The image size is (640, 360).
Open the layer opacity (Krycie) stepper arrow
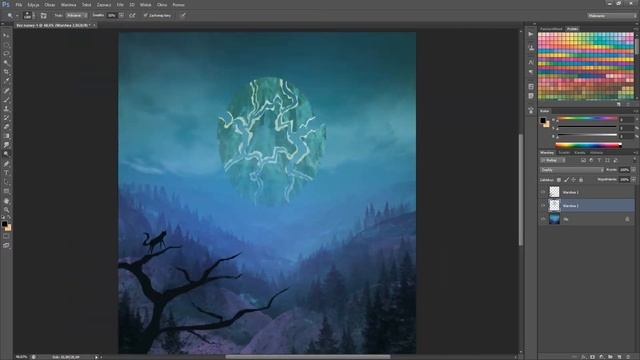pyautogui.click(x=633, y=170)
